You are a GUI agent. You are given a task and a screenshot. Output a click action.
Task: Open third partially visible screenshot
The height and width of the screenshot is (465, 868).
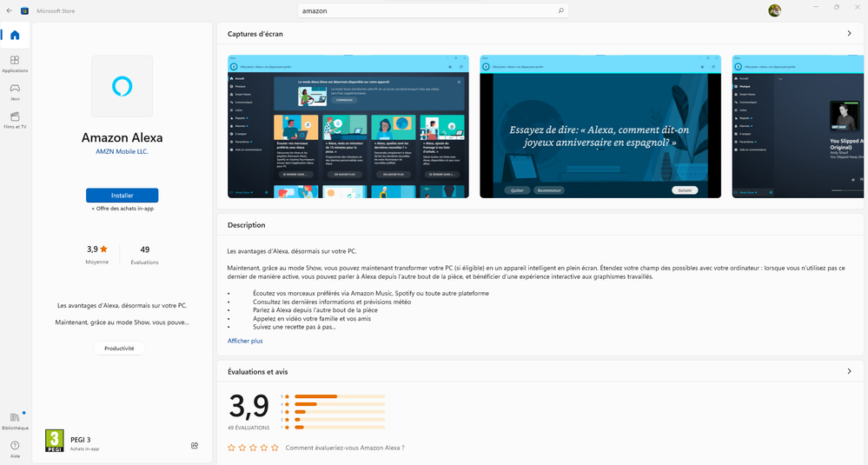point(798,126)
